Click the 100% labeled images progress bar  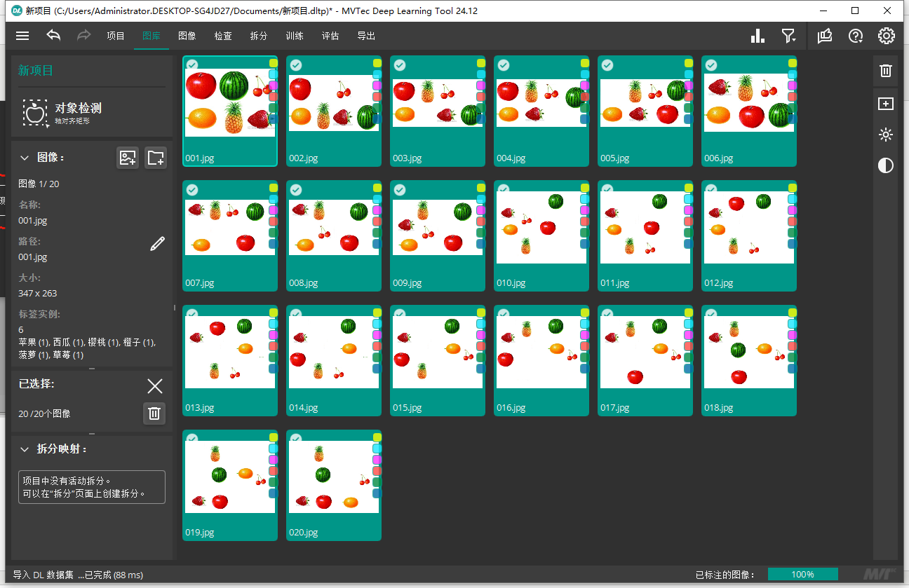[803, 575]
